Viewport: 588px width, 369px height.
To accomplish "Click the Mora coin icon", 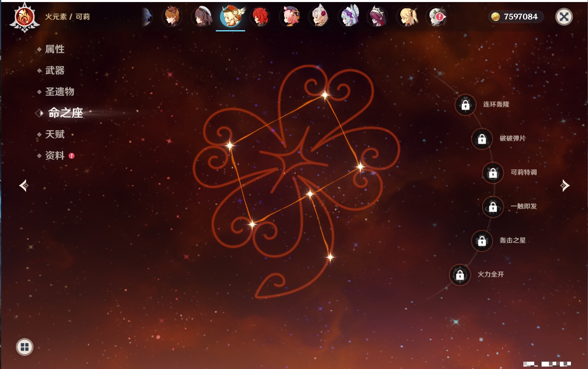I will (496, 17).
